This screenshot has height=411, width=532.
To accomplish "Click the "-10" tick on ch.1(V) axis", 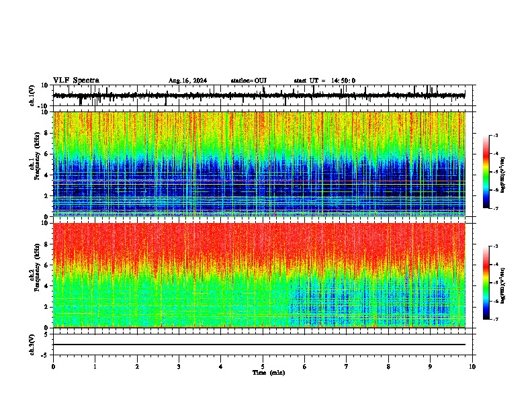I will 44,106.
